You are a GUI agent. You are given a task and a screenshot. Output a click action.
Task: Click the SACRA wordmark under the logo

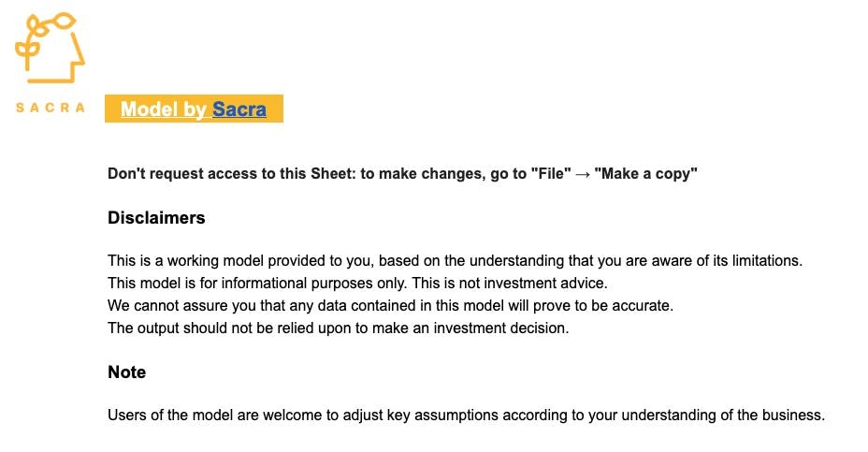pyautogui.click(x=51, y=108)
